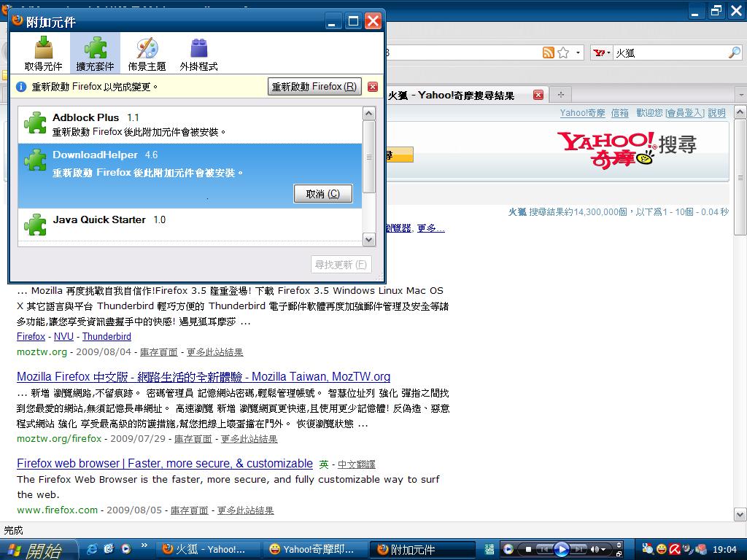Open the Thunderbird sublink
Image resolution: width=747 pixels, height=560 pixels.
[x=107, y=337]
